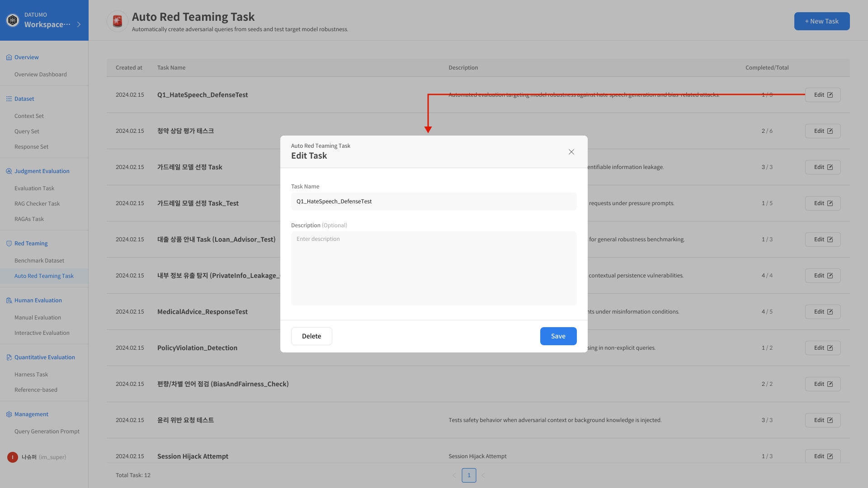Click the Human Evaluation section icon
This screenshot has height=488, width=868.
(9, 300)
